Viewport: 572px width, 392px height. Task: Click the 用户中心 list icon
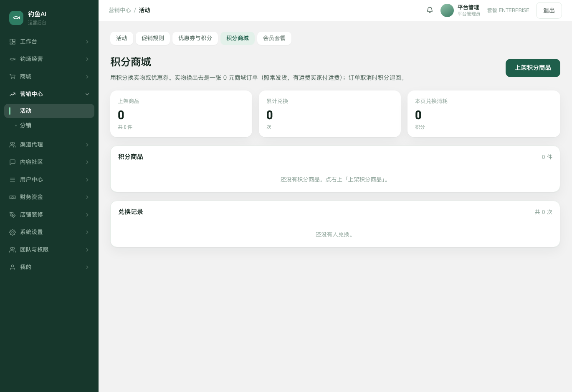pos(13,180)
